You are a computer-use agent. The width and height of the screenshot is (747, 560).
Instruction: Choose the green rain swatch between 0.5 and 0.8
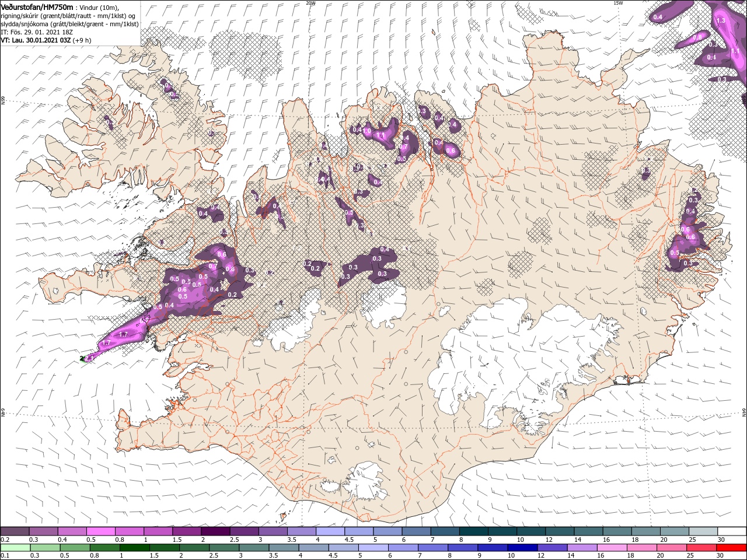click(x=75, y=548)
